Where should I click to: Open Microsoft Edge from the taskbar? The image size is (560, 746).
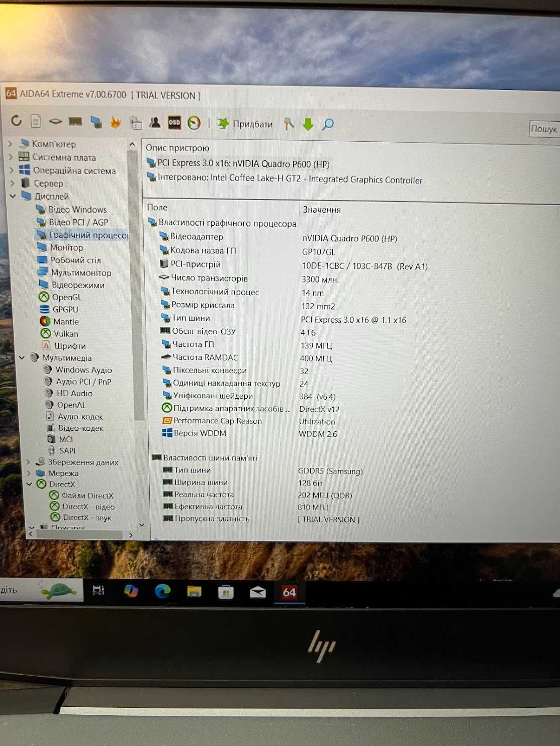point(162,591)
